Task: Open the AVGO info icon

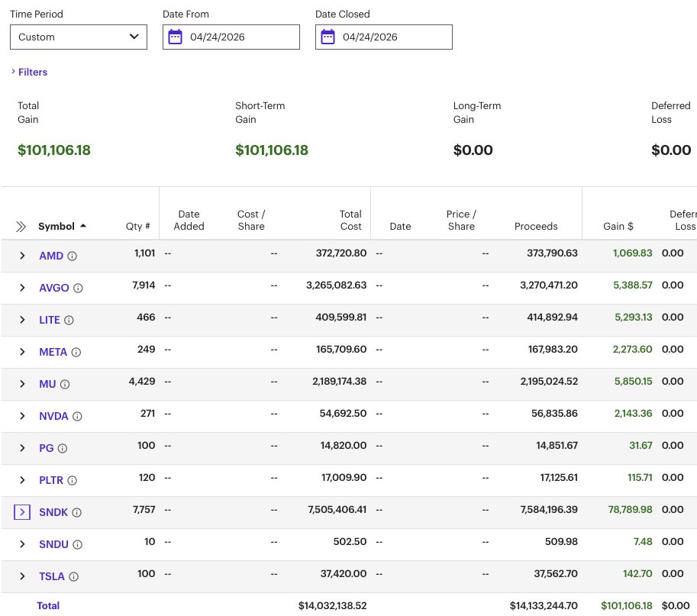Action: point(78,288)
